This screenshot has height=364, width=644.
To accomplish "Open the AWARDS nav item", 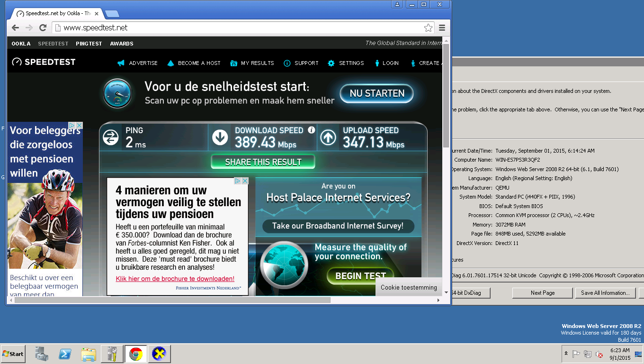I will (122, 44).
